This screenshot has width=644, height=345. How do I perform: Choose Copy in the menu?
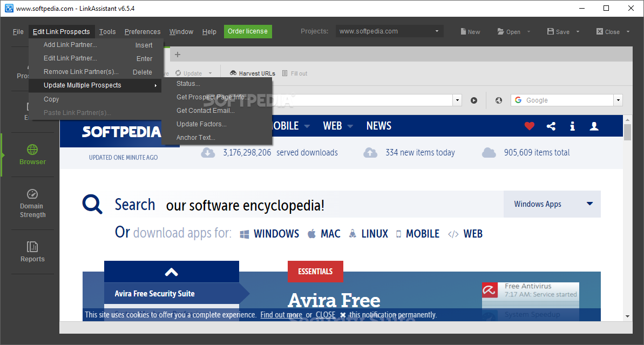(x=96, y=99)
